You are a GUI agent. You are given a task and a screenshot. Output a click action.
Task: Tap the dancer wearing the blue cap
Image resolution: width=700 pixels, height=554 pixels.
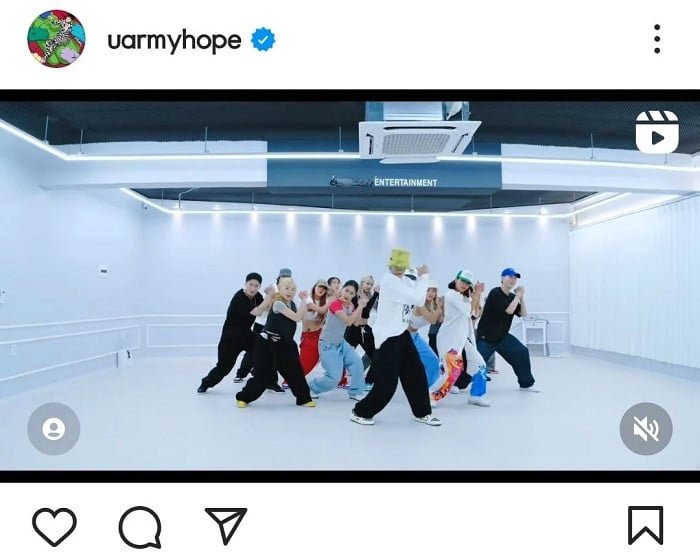pos(504,328)
